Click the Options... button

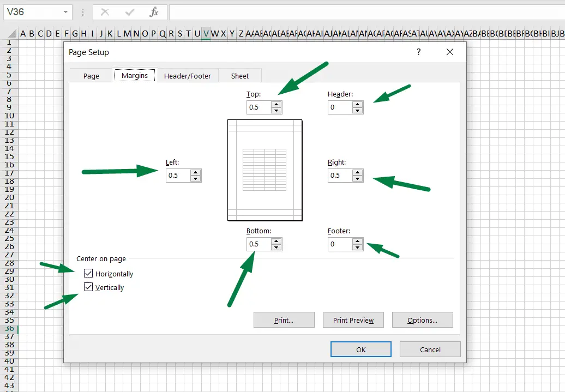(422, 320)
